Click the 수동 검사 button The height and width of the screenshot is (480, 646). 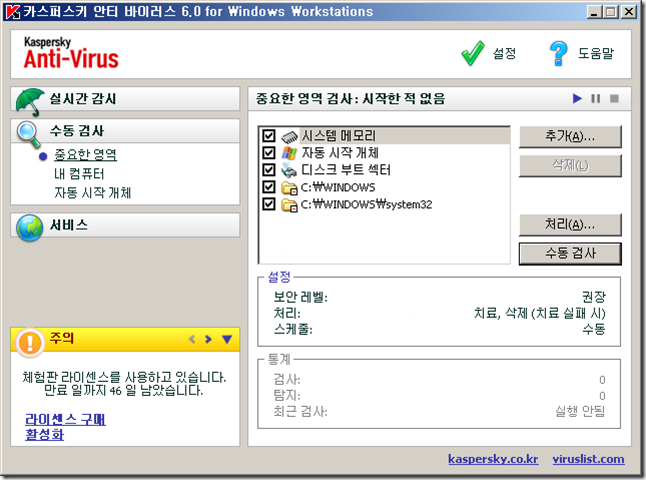coord(570,253)
